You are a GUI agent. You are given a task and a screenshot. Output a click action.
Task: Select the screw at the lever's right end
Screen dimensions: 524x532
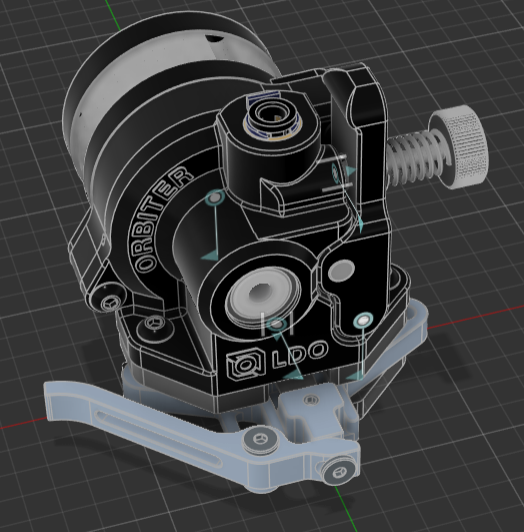click(x=338, y=471)
